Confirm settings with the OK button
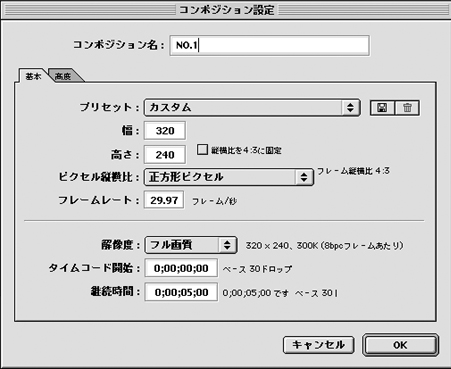The width and height of the screenshot is (451, 369). [400, 345]
